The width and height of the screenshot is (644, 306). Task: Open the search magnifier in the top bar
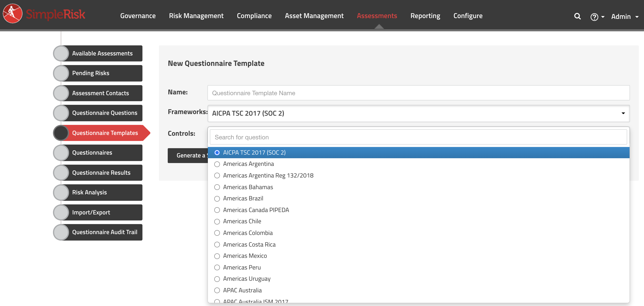point(577,16)
